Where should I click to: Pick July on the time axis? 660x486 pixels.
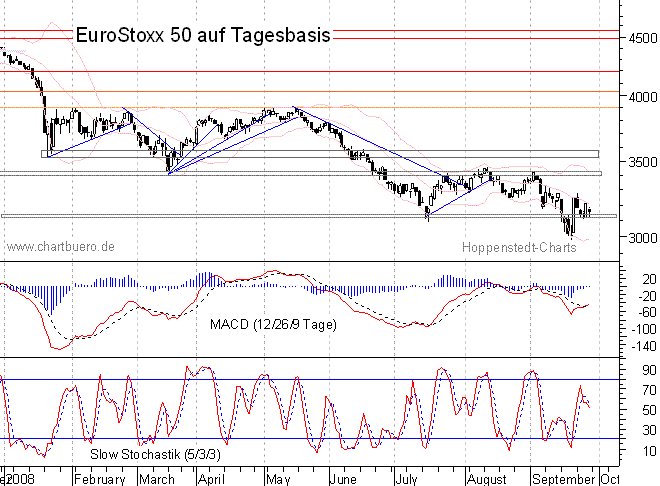[x=408, y=478]
